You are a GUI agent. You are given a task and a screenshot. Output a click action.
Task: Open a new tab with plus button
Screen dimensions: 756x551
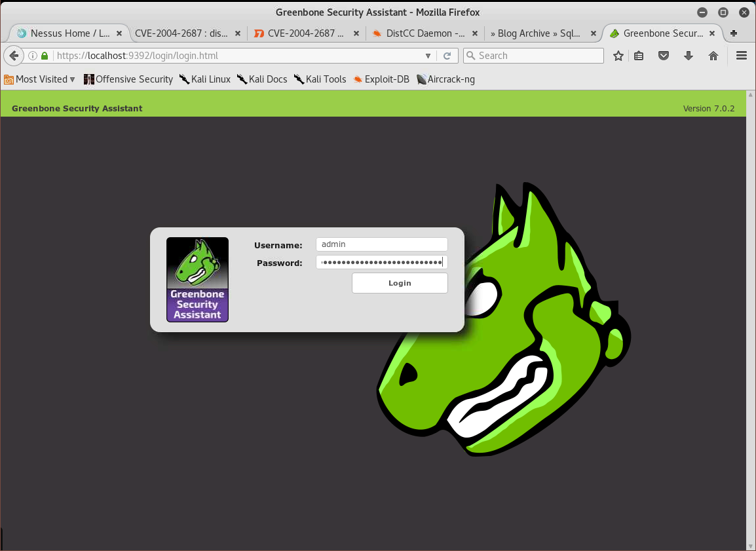click(x=734, y=33)
